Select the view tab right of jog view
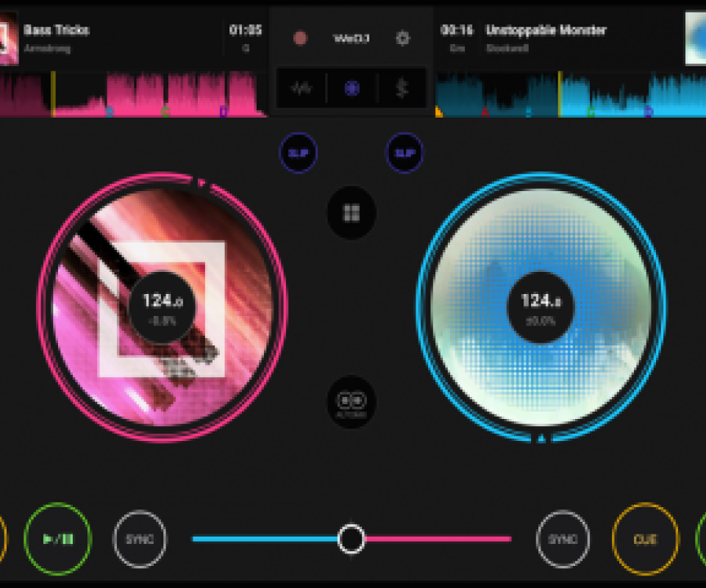This screenshot has width=706, height=588. [x=402, y=88]
